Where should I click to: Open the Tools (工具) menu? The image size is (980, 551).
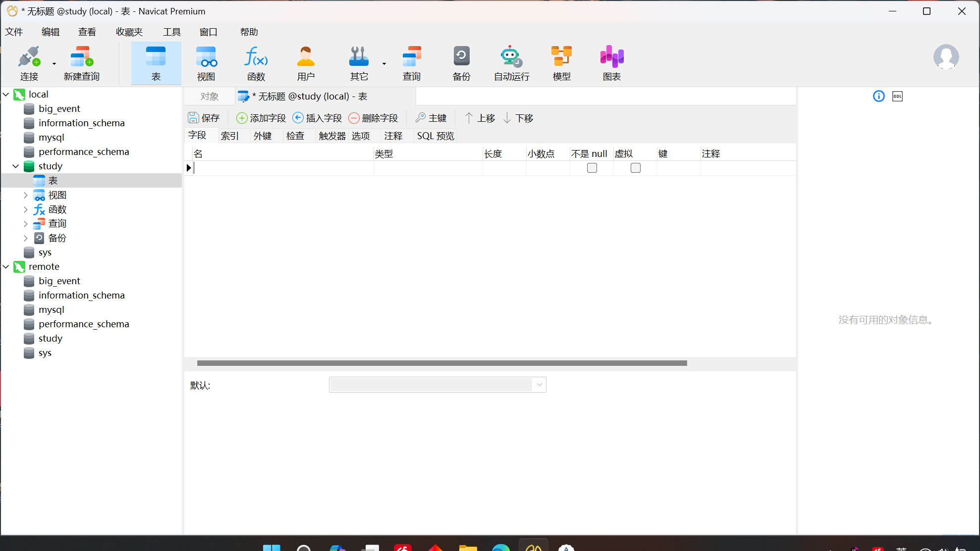(x=171, y=32)
